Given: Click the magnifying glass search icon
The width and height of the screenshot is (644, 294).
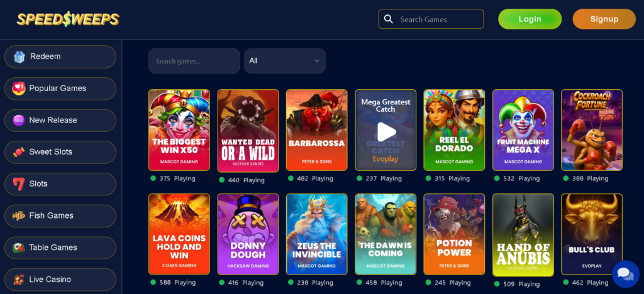Looking at the screenshot, I should 389,19.
